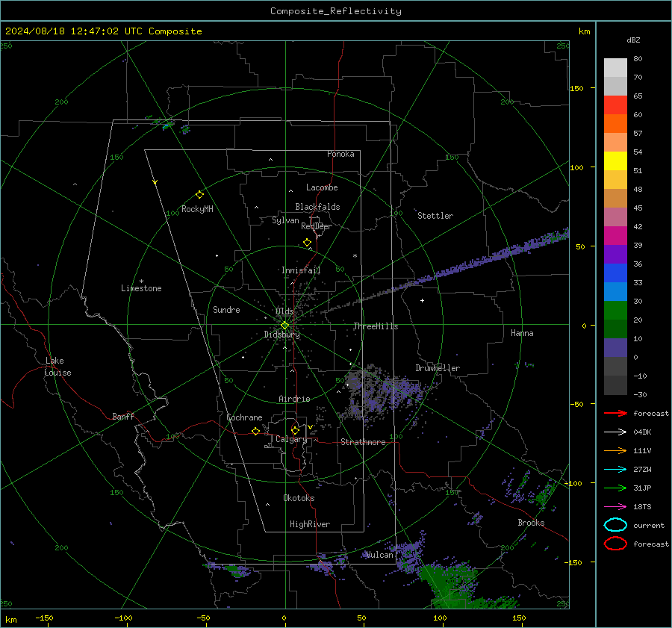
Task: Click the asterisk marker above Limestone
Action: [x=141, y=282]
